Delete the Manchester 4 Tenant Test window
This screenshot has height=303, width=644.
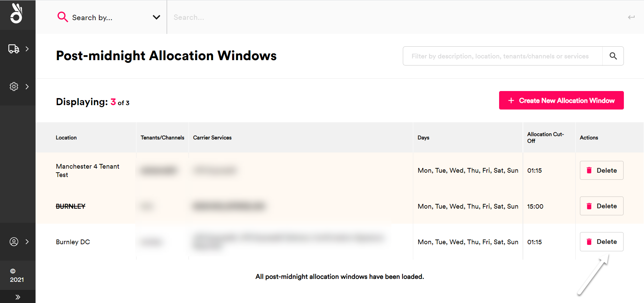pos(601,170)
